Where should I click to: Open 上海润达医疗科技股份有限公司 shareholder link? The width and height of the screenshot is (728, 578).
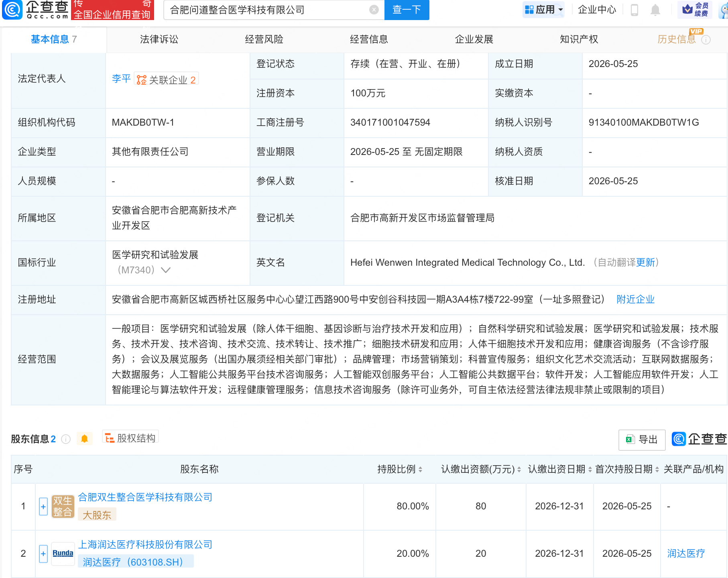tap(145, 545)
